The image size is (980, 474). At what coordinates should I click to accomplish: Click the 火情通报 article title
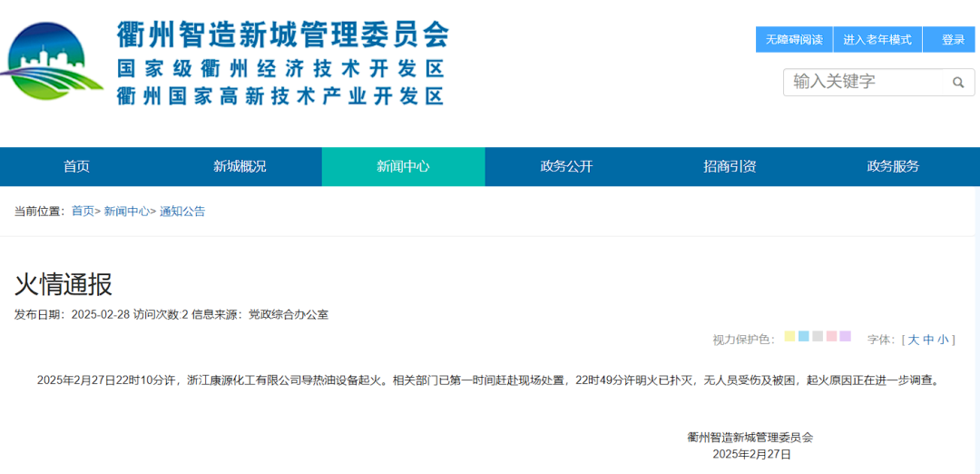point(64,285)
